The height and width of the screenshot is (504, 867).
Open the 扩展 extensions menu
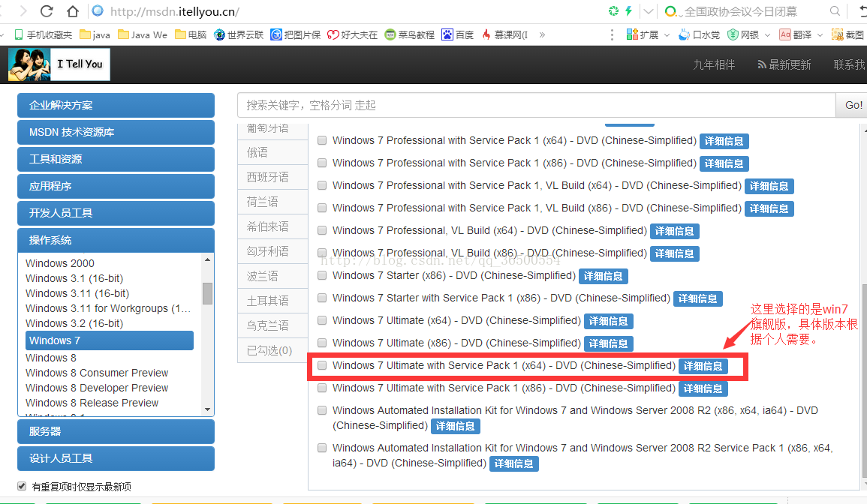coord(642,34)
